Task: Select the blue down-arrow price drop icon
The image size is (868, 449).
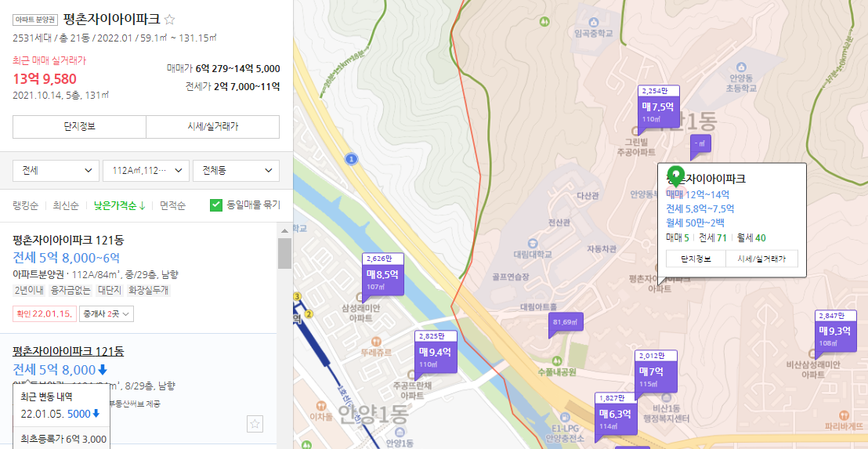Action: click(x=103, y=370)
